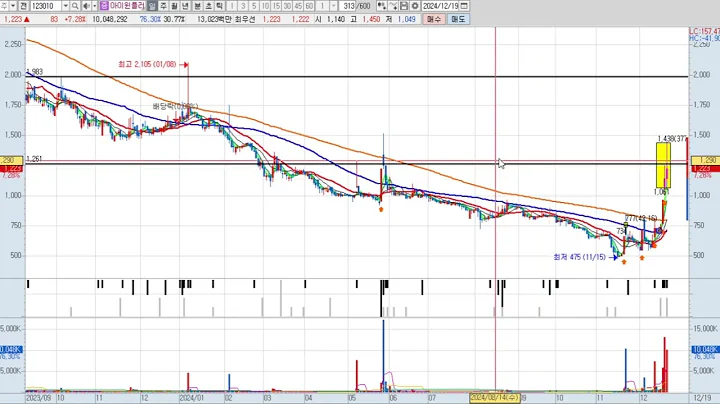
Task: Click the tallest blue volume bar in May
Action: [383, 356]
